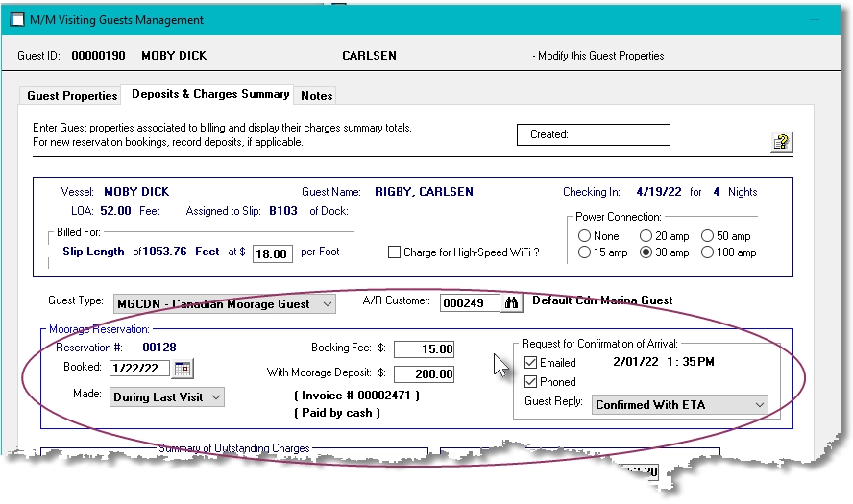Click the Moorage Deposit amount field
The image size is (853, 504).
[424, 374]
